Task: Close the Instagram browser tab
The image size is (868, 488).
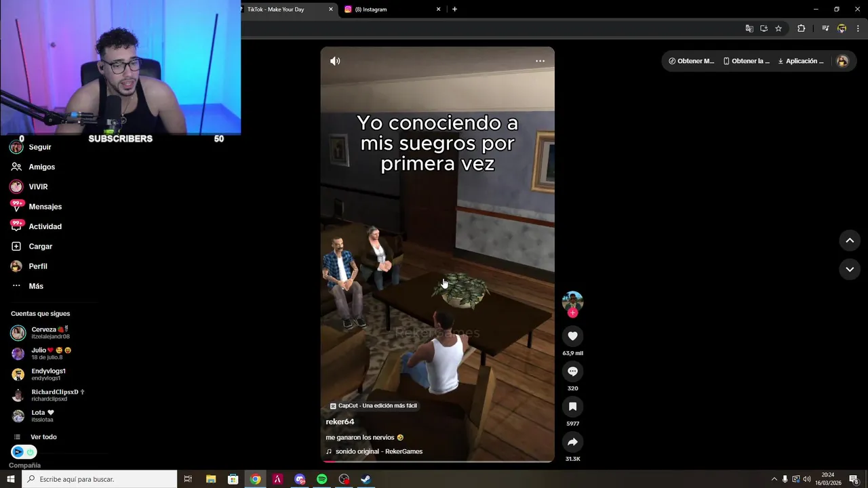Action: (x=438, y=9)
